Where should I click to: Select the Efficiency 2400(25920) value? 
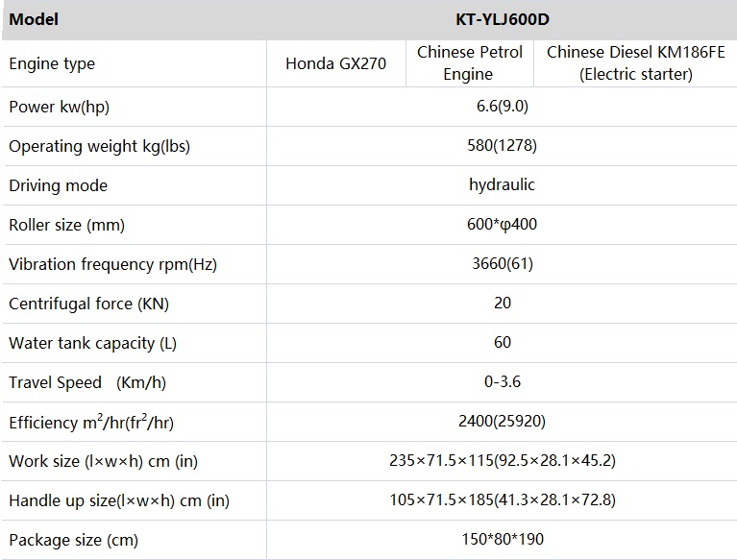click(x=502, y=421)
